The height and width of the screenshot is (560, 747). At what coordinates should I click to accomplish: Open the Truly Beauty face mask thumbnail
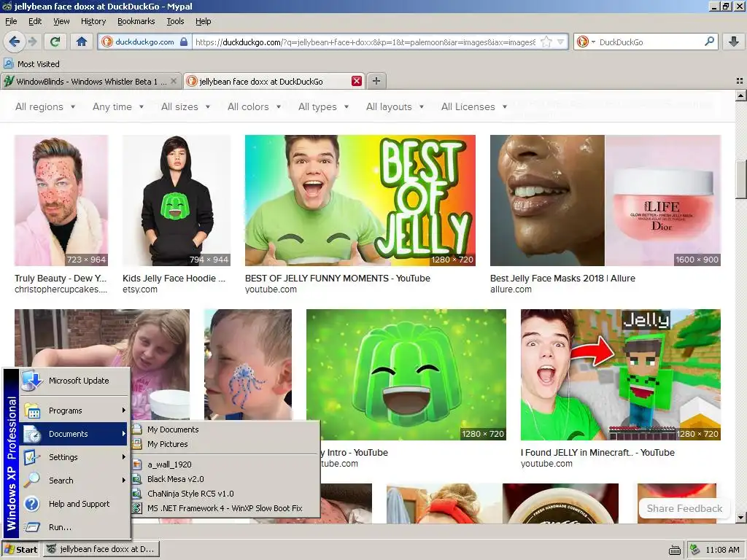61,201
